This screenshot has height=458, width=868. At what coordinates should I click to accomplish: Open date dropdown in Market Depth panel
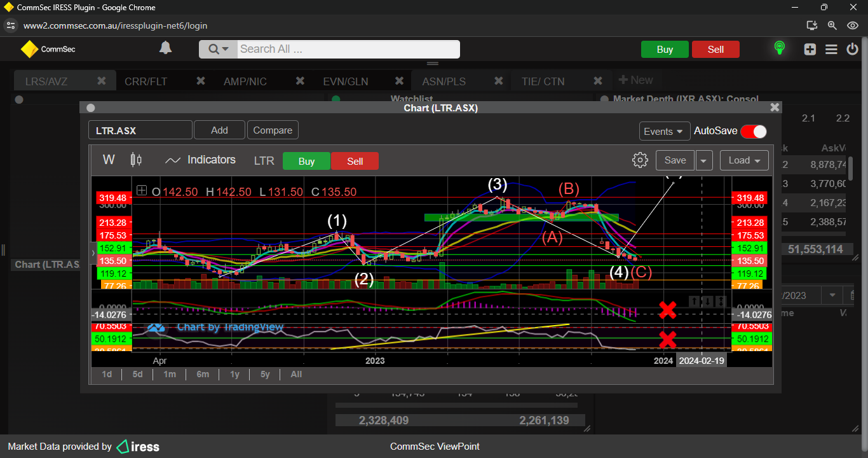coord(831,295)
